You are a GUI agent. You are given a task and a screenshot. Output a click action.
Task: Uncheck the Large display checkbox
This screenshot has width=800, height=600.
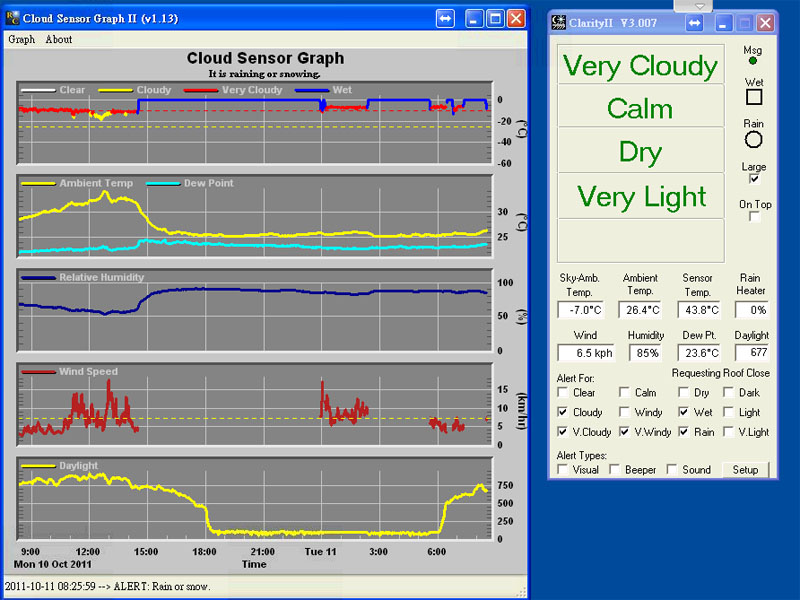(x=755, y=180)
